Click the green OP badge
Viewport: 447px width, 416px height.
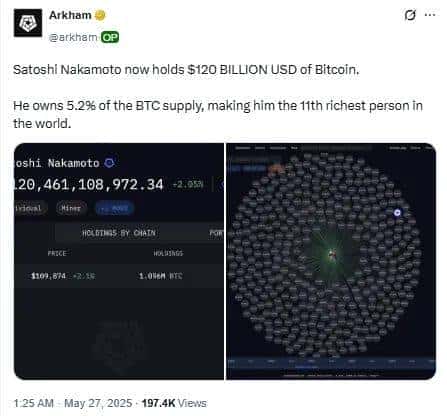point(110,37)
